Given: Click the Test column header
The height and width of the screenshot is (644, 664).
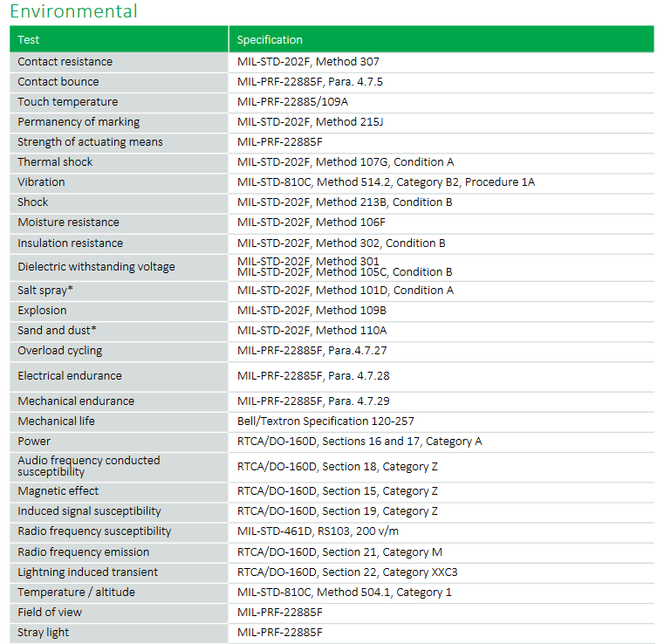Looking at the screenshot, I should tap(29, 39).
